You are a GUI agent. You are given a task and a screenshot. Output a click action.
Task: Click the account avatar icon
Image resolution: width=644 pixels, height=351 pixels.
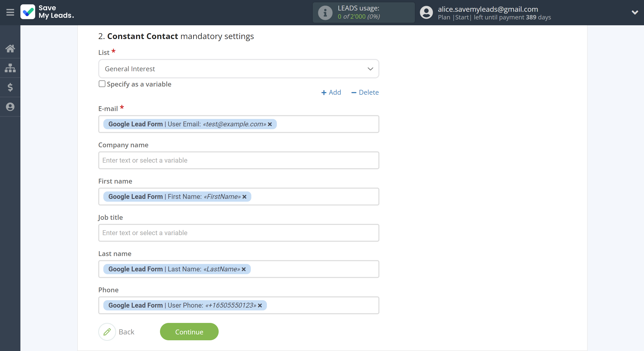click(x=426, y=13)
